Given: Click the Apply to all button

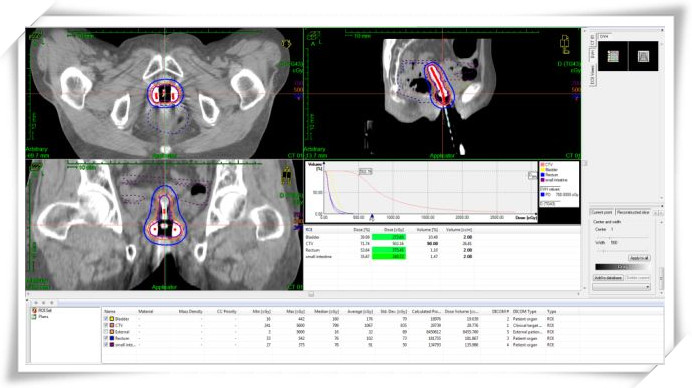Looking at the screenshot, I should (x=639, y=258).
